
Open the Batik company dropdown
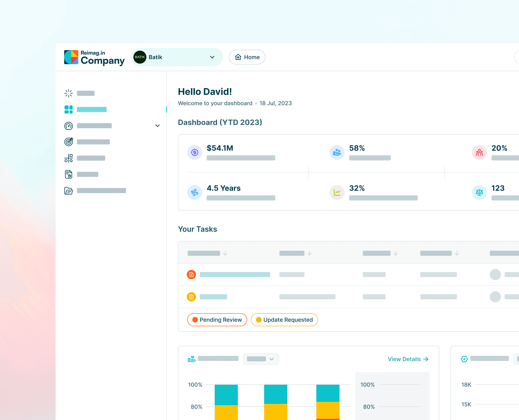point(177,57)
